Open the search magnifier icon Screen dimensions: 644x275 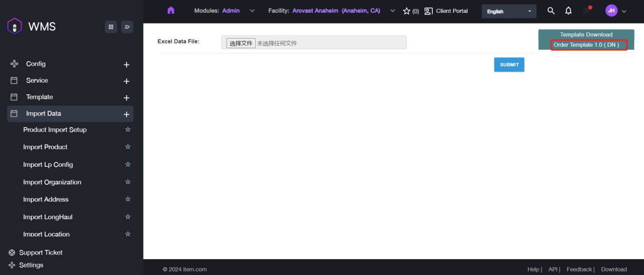551,11
